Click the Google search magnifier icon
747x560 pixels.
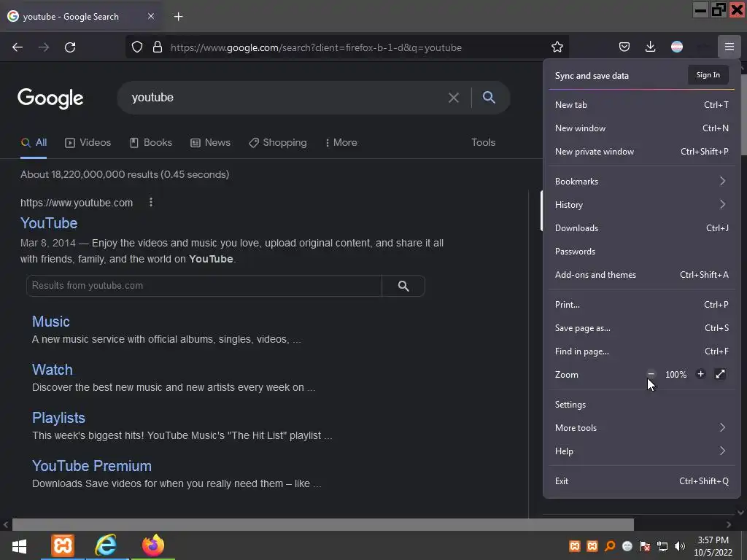[489, 97]
